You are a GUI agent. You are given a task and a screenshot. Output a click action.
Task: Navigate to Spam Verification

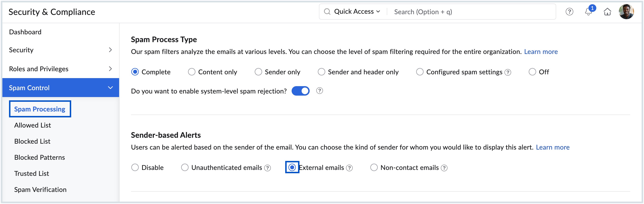tap(40, 189)
